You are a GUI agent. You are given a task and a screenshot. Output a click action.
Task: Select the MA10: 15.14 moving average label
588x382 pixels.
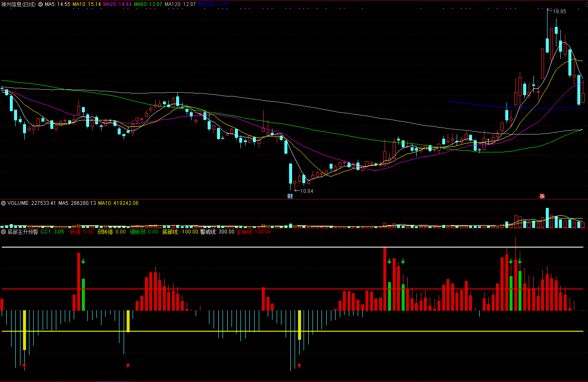point(87,4)
